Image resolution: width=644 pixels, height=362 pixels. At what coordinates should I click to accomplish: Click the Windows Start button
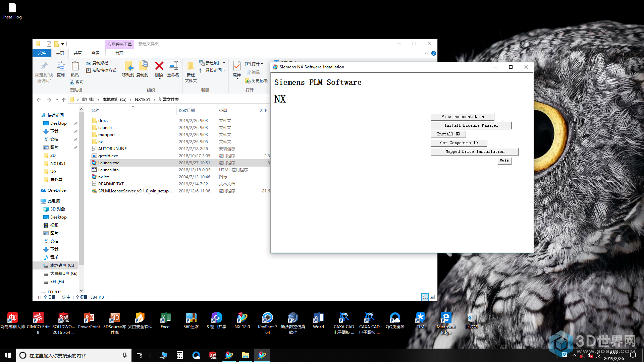click(x=8, y=355)
